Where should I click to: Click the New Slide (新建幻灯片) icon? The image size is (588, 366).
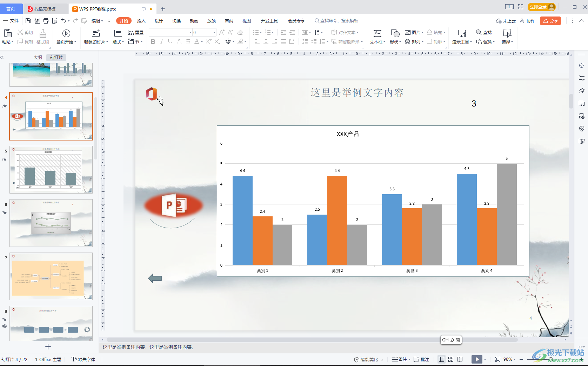[96, 33]
